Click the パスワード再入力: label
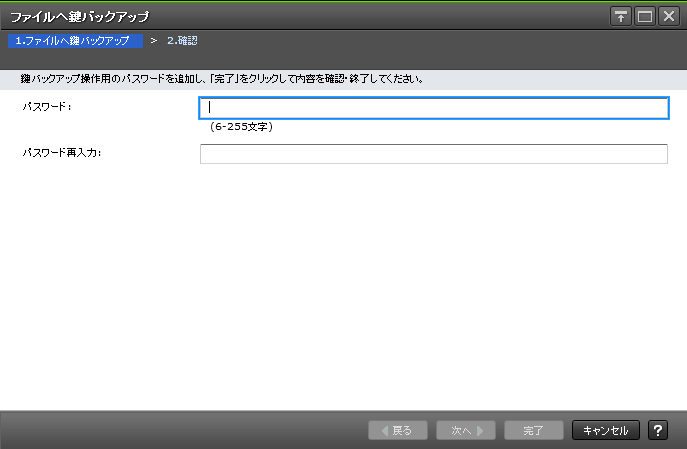The width and height of the screenshot is (687, 449). (x=62, y=153)
